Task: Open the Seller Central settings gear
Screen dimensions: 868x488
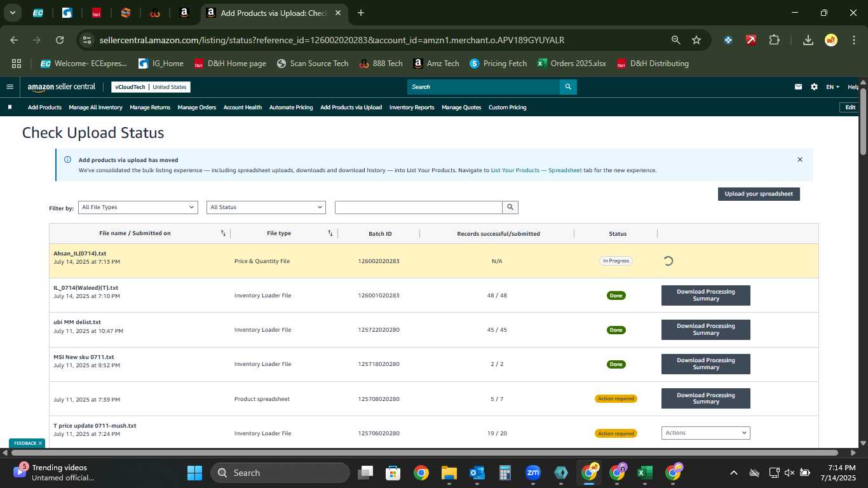Action: 814,87
